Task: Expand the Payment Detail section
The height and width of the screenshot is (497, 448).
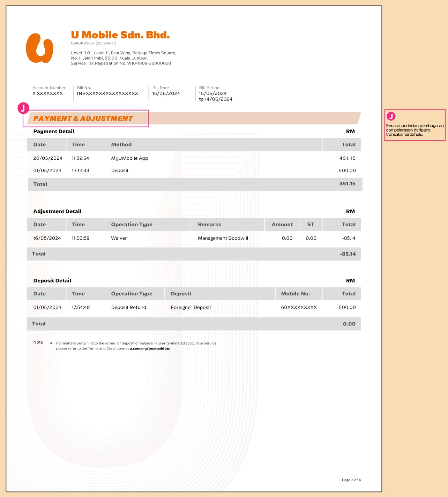Action: click(x=54, y=131)
